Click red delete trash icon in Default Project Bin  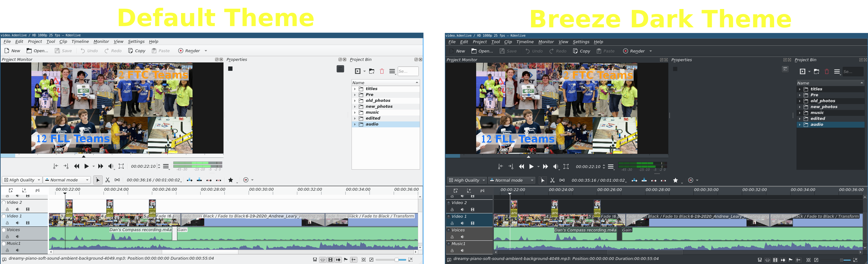pyautogui.click(x=382, y=71)
